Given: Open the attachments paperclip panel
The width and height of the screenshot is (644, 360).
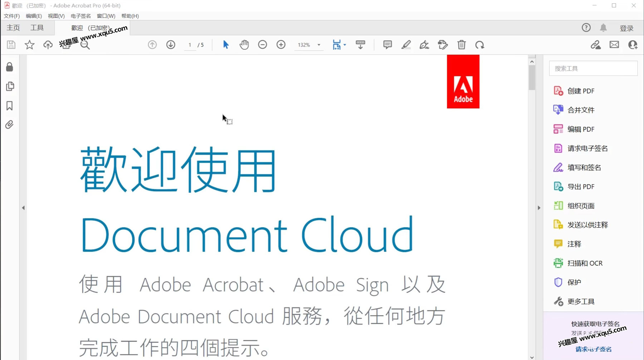Looking at the screenshot, I should pos(10,125).
